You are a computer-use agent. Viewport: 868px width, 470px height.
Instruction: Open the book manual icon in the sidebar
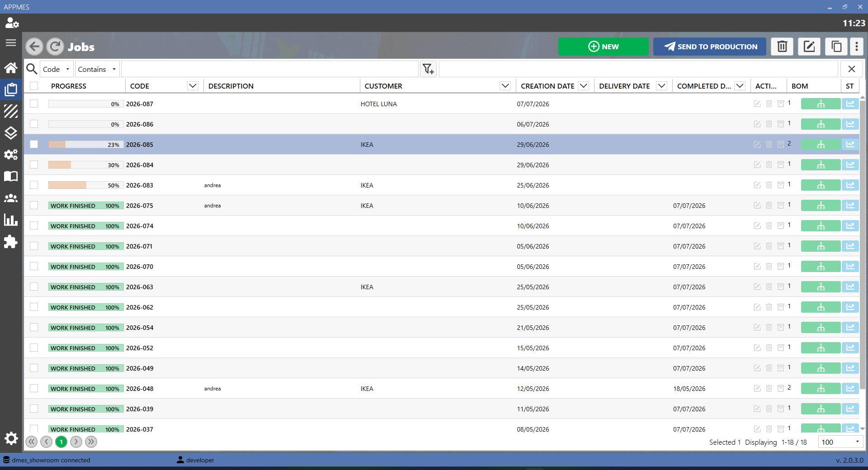click(x=11, y=176)
